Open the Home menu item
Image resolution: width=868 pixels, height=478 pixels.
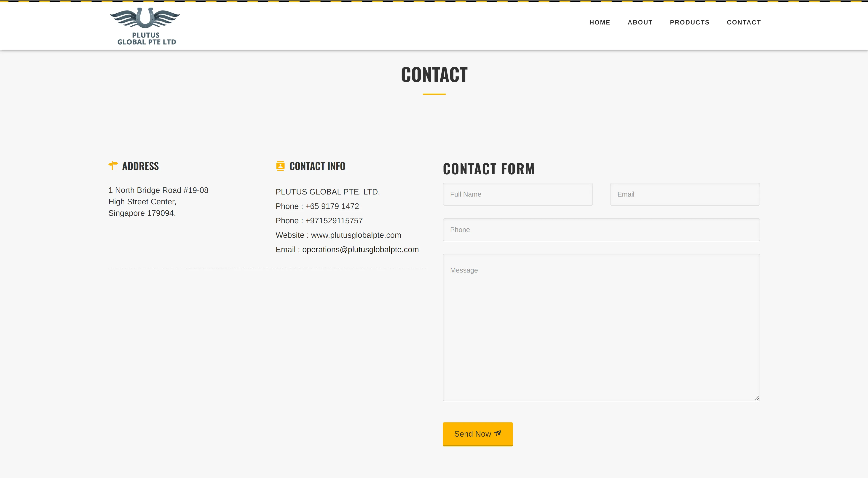600,22
